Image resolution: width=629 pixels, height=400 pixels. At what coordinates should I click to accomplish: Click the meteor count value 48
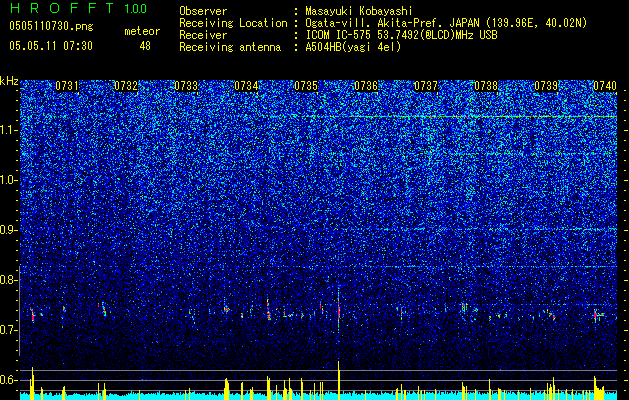pos(145,46)
